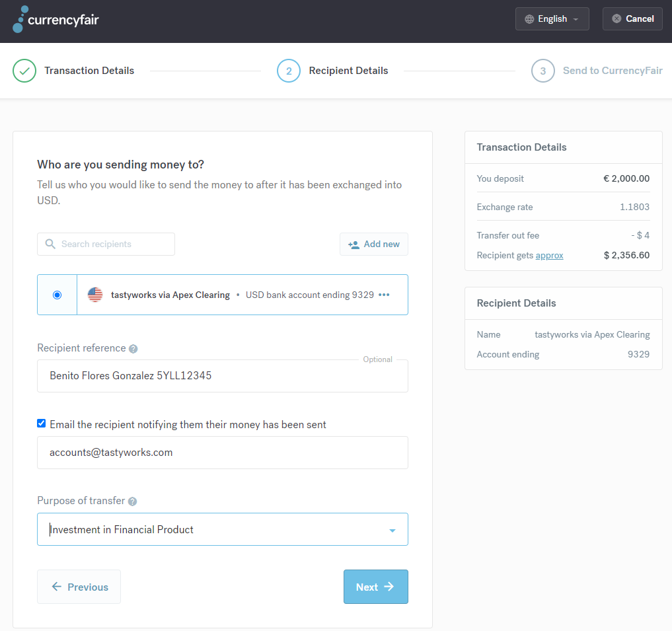The height and width of the screenshot is (631, 672).
Task: Click the Account ending 9329 value in sidebar
Action: pyautogui.click(x=638, y=354)
